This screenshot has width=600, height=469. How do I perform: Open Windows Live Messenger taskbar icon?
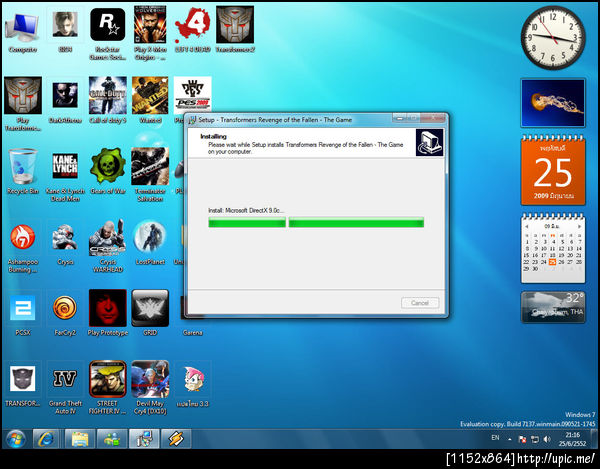click(x=112, y=439)
